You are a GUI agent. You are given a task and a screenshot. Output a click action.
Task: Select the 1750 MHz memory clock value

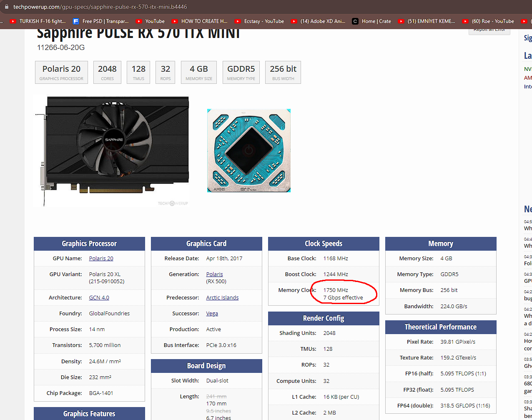coord(336,290)
